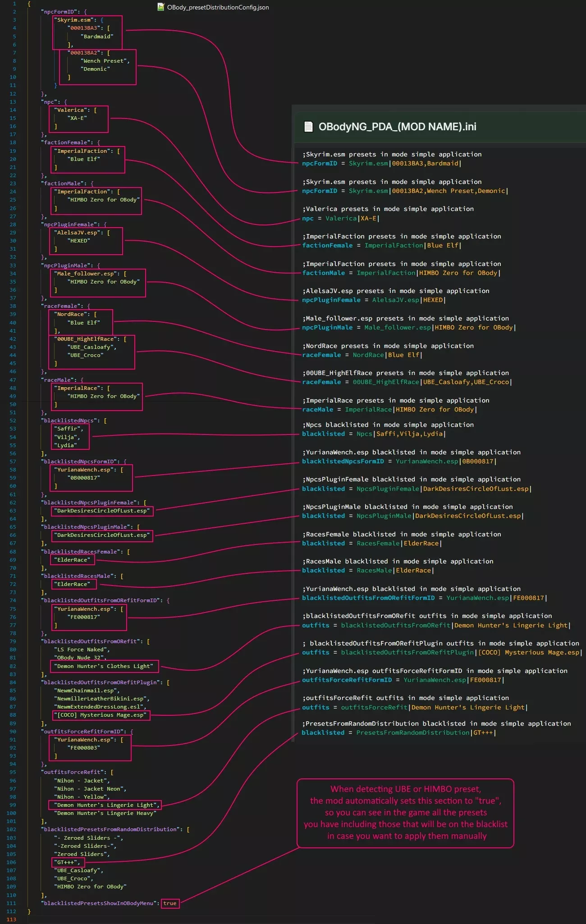
Task: Select "Demon Hunter's Clothes Light" on line 82
Action: tap(104, 666)
